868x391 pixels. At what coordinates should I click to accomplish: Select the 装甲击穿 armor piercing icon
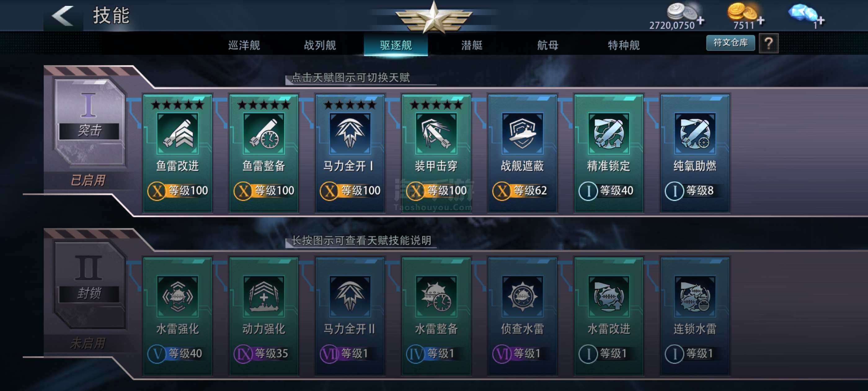point(436,133)
